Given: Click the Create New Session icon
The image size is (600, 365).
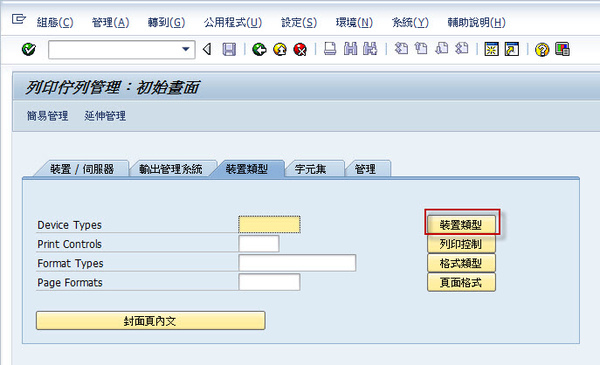Looking at the screenshot, I should 491,49.
